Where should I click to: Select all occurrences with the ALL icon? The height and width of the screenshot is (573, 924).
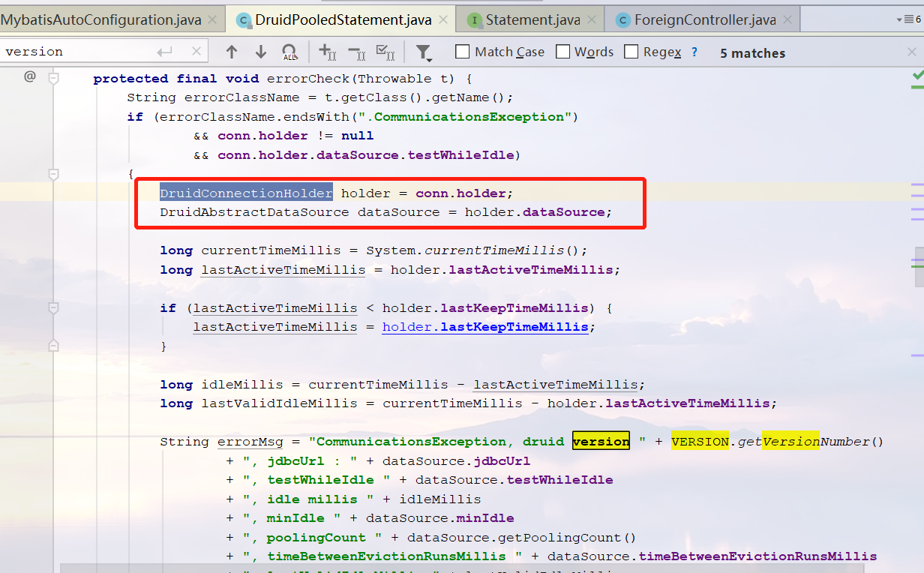tap(290, 52)
